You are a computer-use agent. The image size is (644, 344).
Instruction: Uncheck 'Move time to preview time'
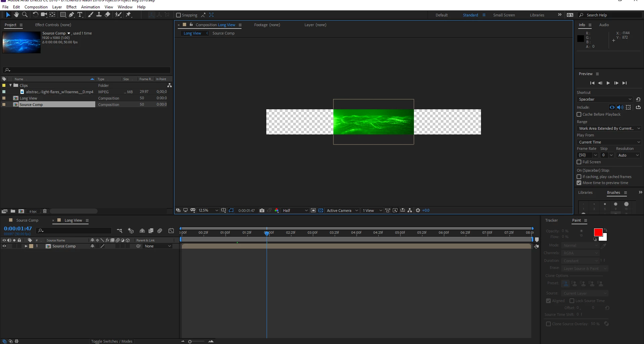(x=579, y=183)
